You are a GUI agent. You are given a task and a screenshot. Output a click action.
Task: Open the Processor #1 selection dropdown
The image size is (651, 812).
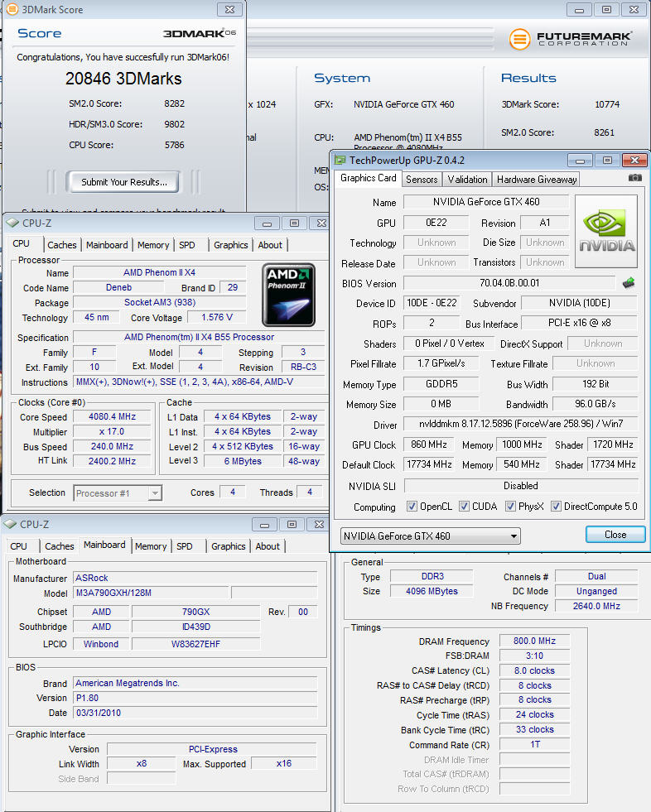click(x=118, y=493)
